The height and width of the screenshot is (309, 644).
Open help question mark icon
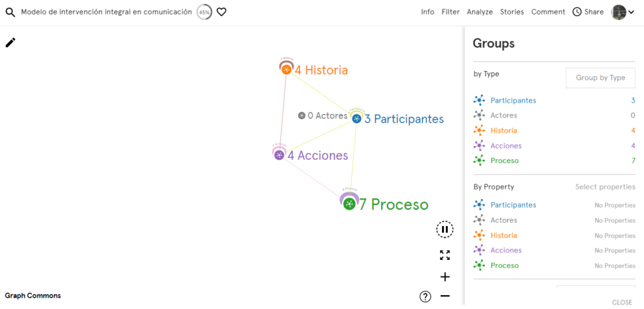[x=425, y=296]
